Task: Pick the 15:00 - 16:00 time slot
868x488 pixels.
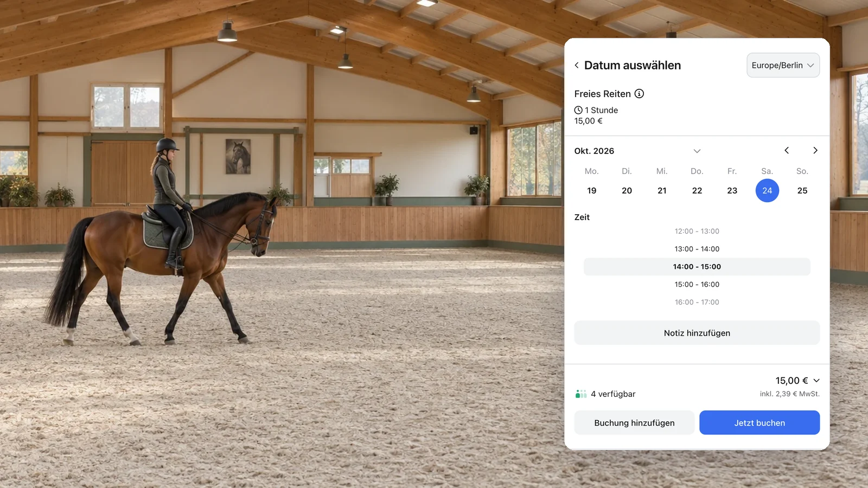Action: [697, 285]
